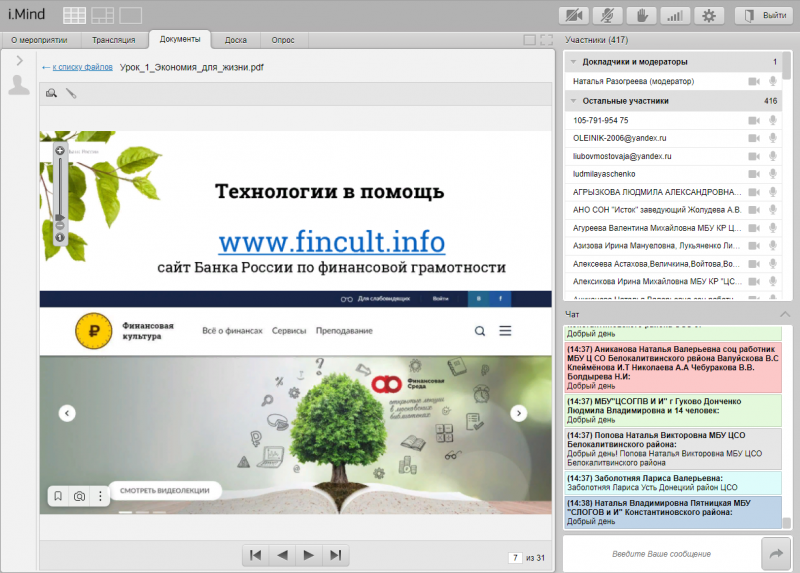
Task: Click the previous carousel arrow on slide banner
Action: pos(67,413)
